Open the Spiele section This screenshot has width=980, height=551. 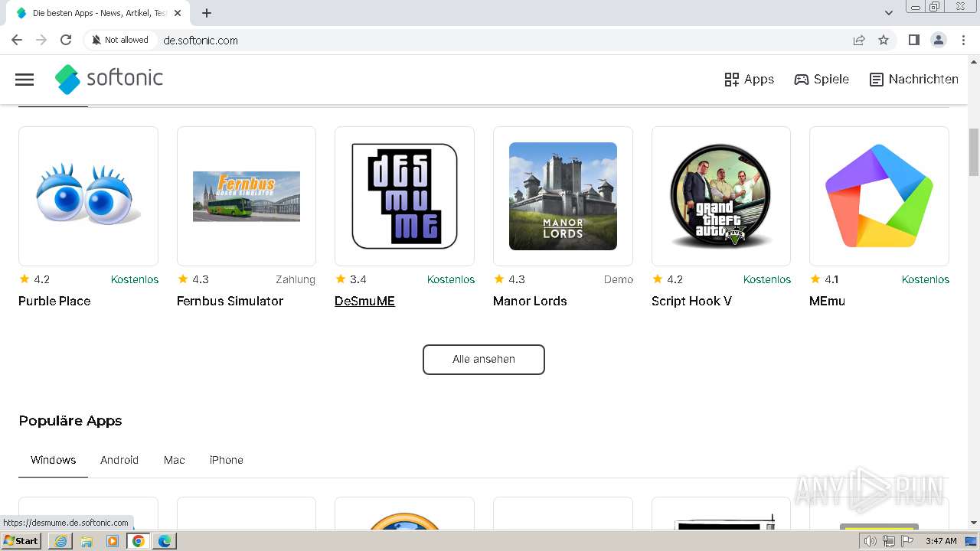[x=822, y=80]
